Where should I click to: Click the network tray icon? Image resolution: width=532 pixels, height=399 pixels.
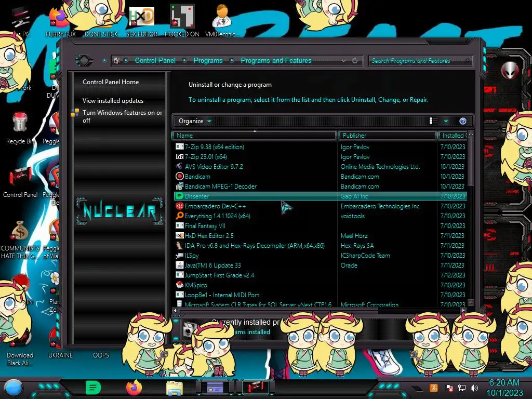[461, 388]
